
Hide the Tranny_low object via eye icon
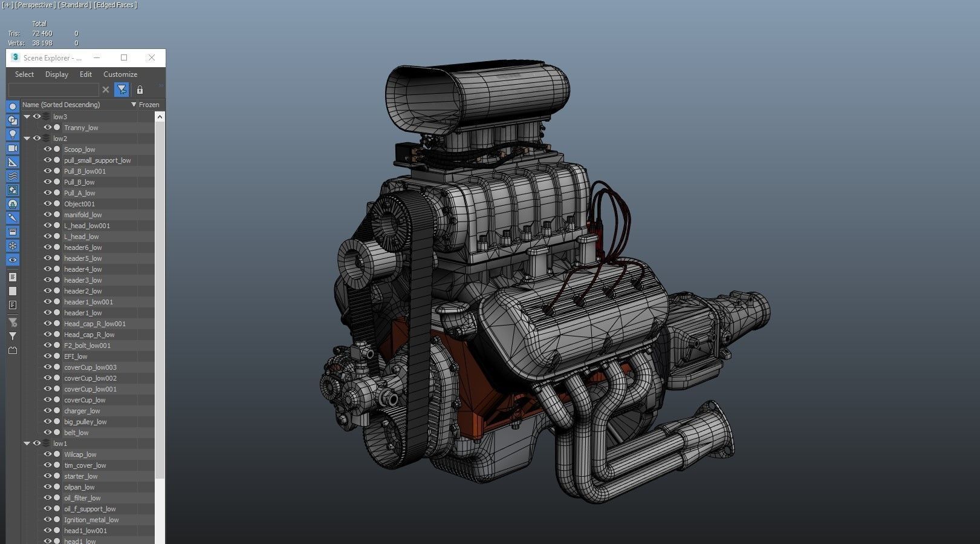coord(47,128)
